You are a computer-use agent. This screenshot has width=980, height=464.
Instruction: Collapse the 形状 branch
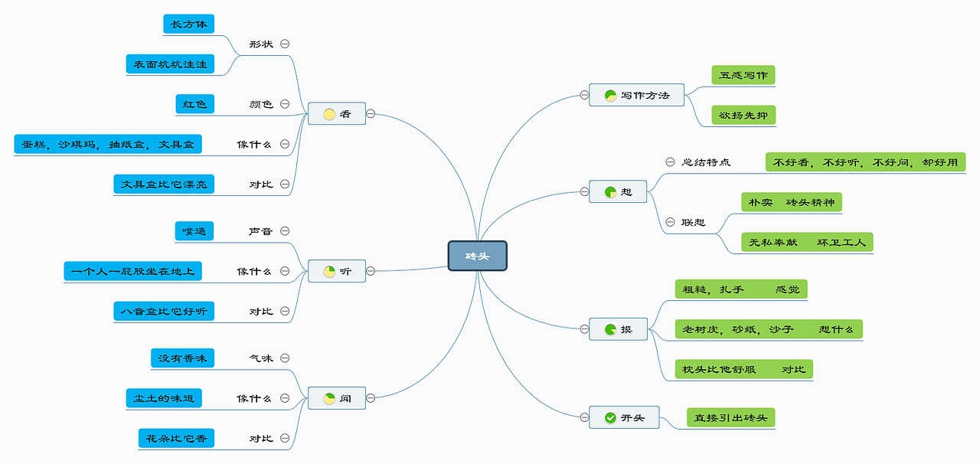285,44
